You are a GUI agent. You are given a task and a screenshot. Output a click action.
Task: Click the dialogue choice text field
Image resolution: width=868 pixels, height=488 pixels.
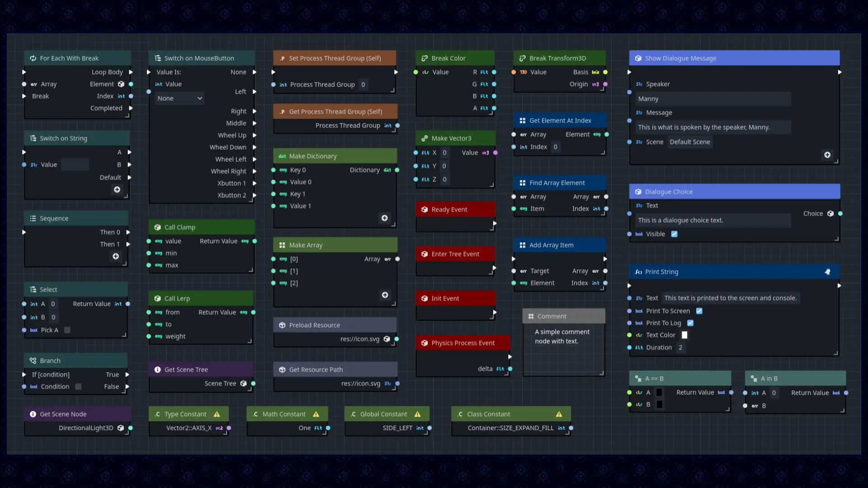pos(713,220)
